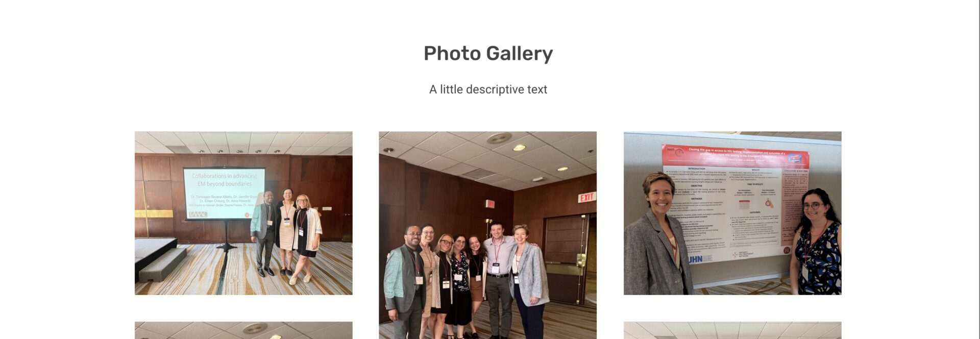Viewport: 980px width, 339px height.
Task: Click the poster's red title banner
Action: [735, 154]
